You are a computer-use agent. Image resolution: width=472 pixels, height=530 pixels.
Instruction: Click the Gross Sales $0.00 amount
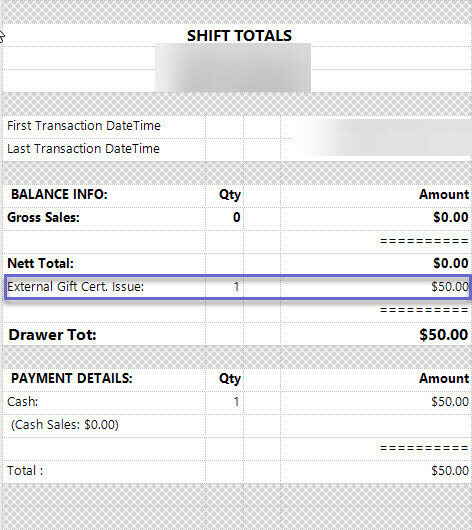pyautogui.click(x=451, y=217)
